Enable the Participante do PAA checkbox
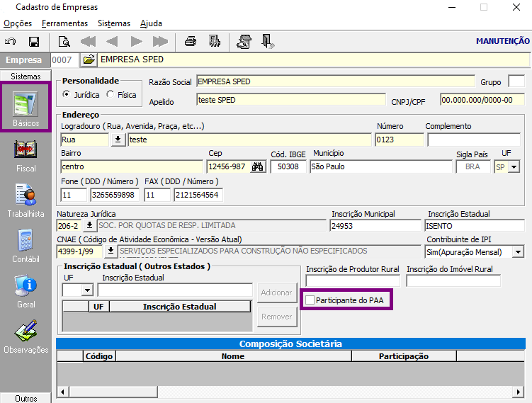Viewport: 532px width, 403px height. (x=310, y=300)
